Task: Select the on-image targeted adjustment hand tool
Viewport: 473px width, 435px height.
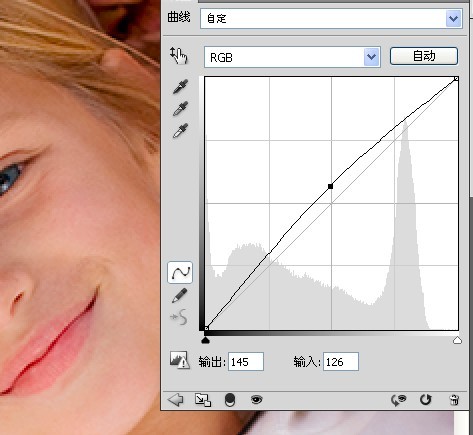Action: 179,56
